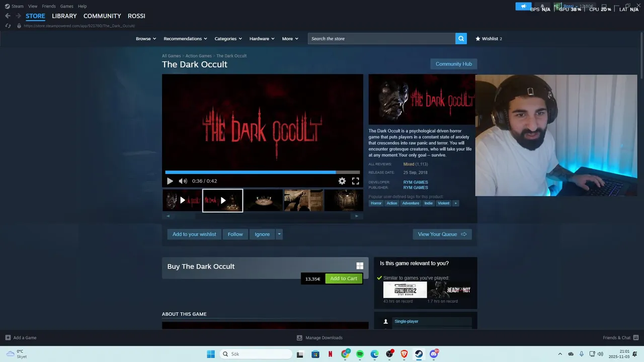This screenshot has width=644, height=362.
Task: Open Microsoft Edge from the taskbar
Action: click(374, 354)
